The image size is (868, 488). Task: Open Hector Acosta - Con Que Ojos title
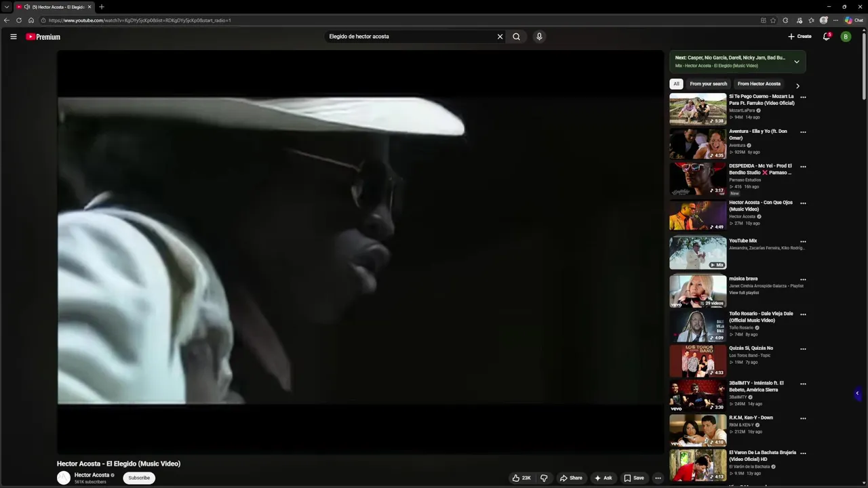pyautogui.click(x=761, y=205)
